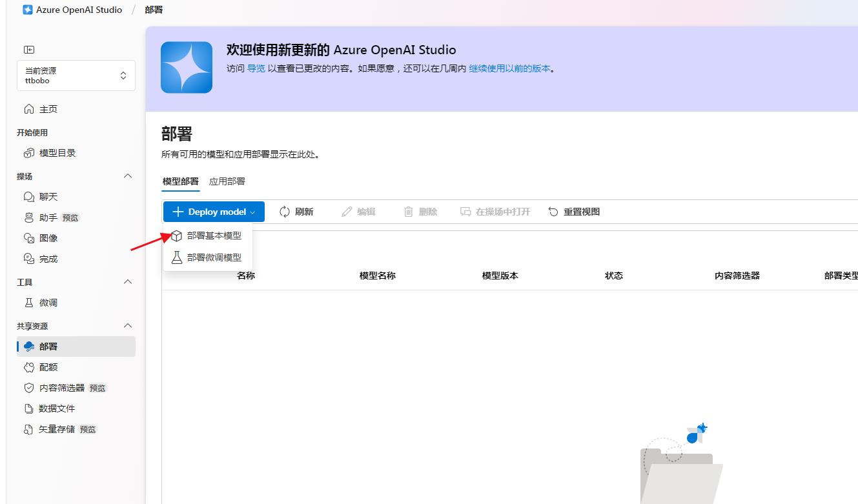Click the file icon beside 数据文件
This screenshot has height=504, width=858.
28,408
